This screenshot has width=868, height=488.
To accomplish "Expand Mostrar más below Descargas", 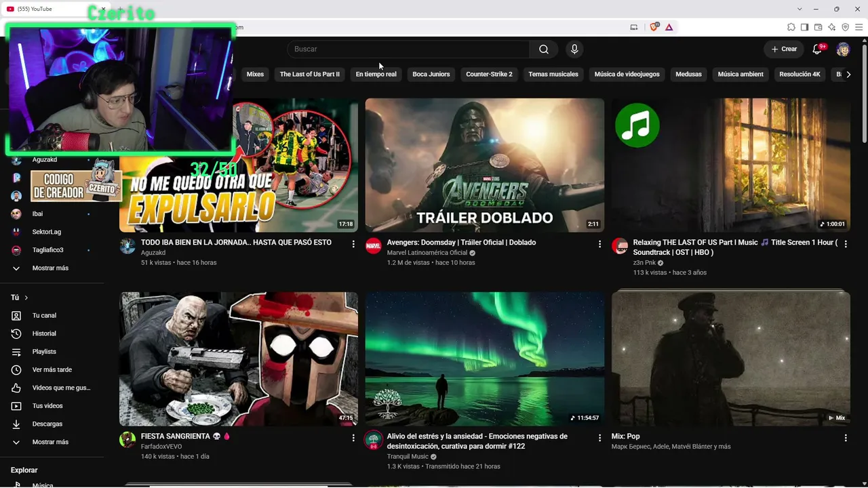I will pyautogui.click(x=52, y=442).
